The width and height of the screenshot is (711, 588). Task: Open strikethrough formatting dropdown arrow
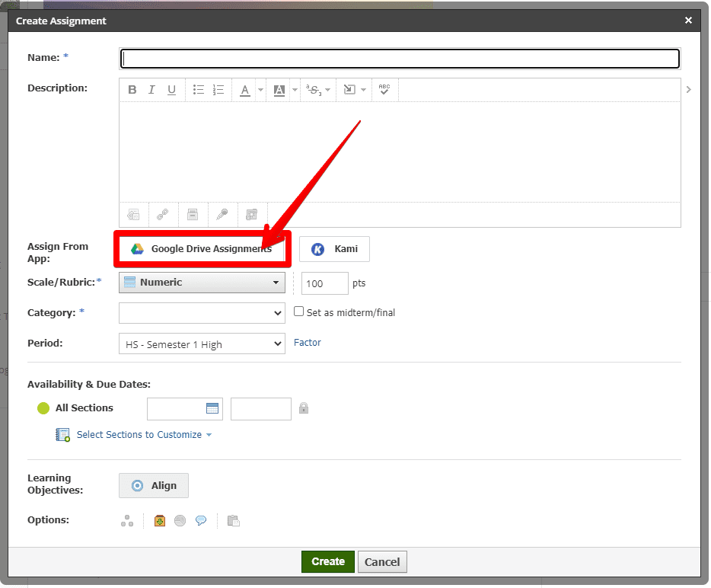point(328,90)
